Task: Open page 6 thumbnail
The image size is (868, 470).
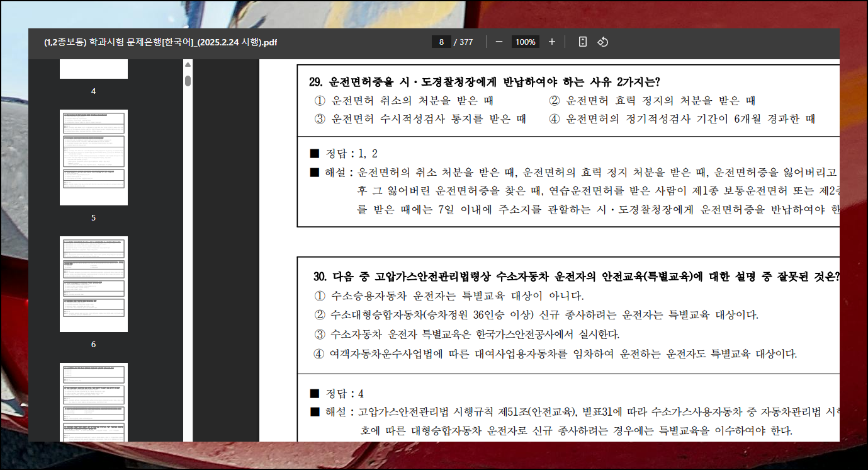Action: [94, 284]
